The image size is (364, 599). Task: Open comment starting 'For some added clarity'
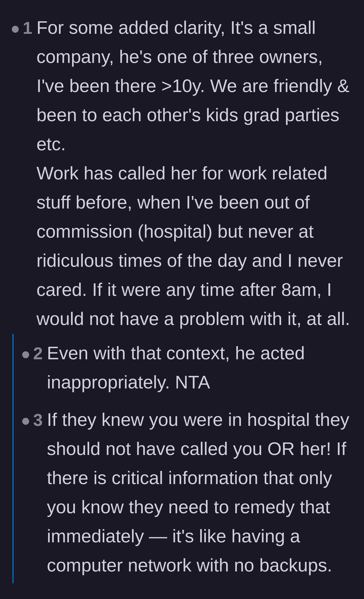[193, 86]
